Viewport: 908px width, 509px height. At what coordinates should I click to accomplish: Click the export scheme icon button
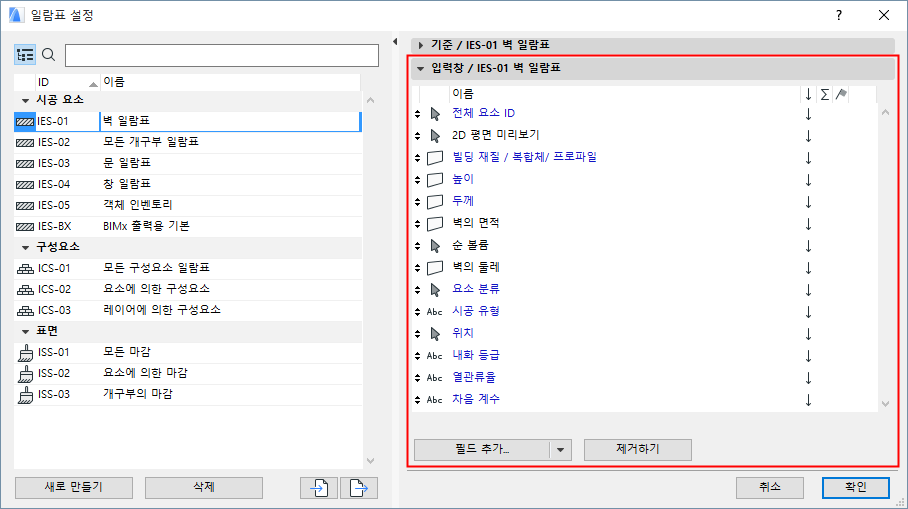coord(358,488)
